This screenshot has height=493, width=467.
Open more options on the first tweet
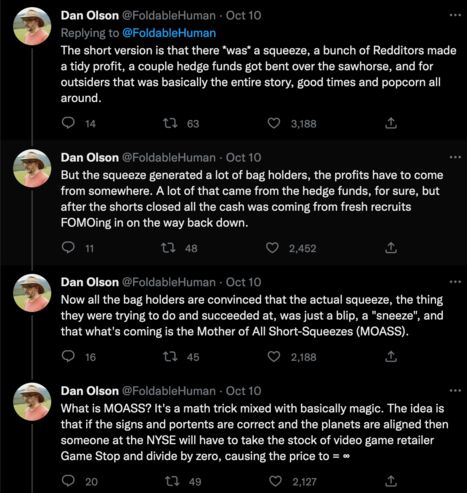point(455,15)
